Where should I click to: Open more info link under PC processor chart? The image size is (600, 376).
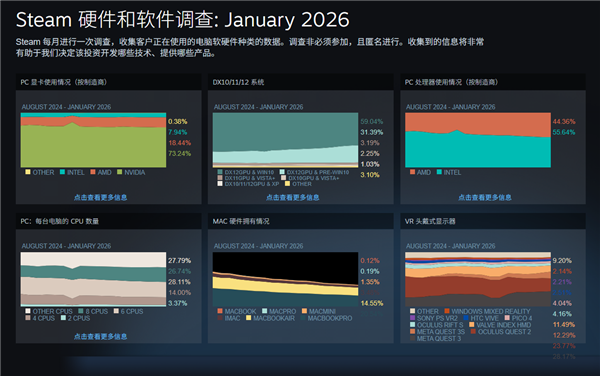(x=485, y=197)
